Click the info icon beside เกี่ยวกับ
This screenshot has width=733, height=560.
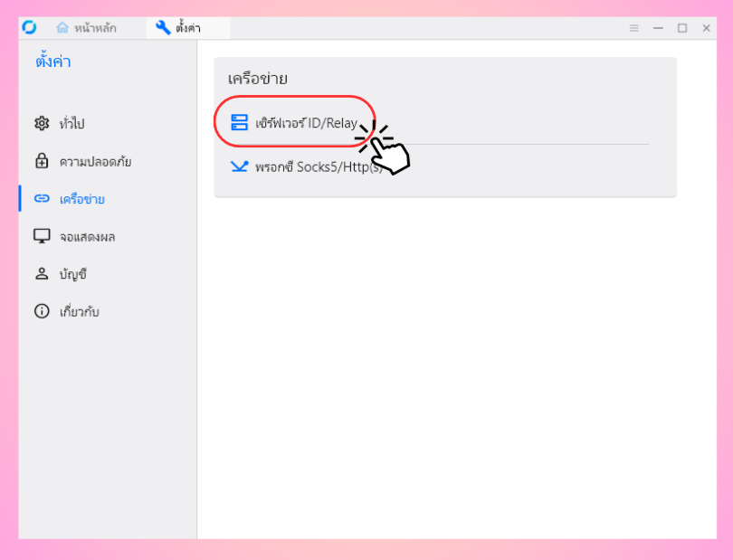[x=42, y=311]
